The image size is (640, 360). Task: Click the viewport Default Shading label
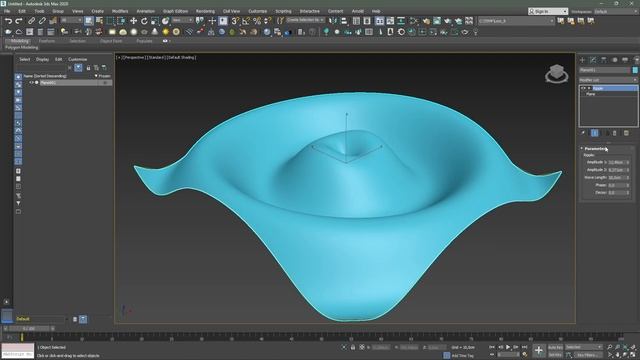click(x=182, y=58)
